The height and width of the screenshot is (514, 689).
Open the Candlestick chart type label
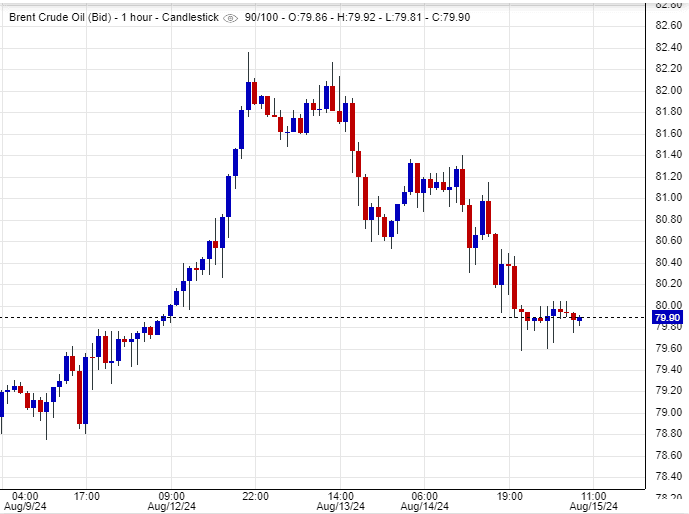pos(194,18)
